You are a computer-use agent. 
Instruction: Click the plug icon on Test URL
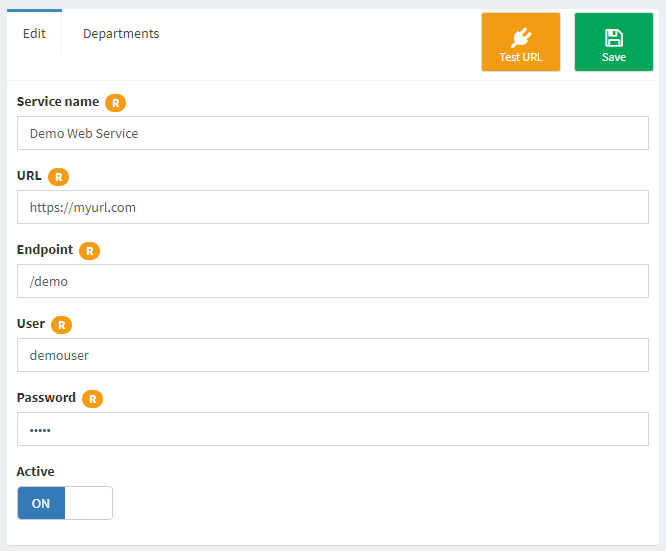[x=521, y=38]
